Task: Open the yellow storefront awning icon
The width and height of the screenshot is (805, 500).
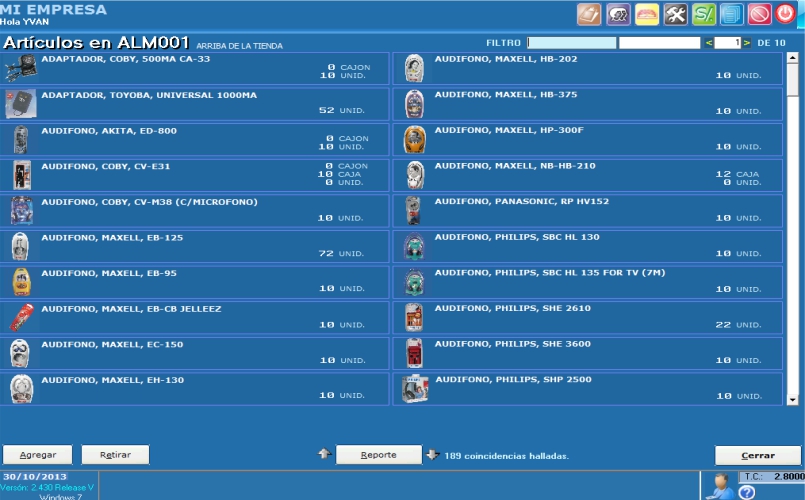Action: [647, 14]
